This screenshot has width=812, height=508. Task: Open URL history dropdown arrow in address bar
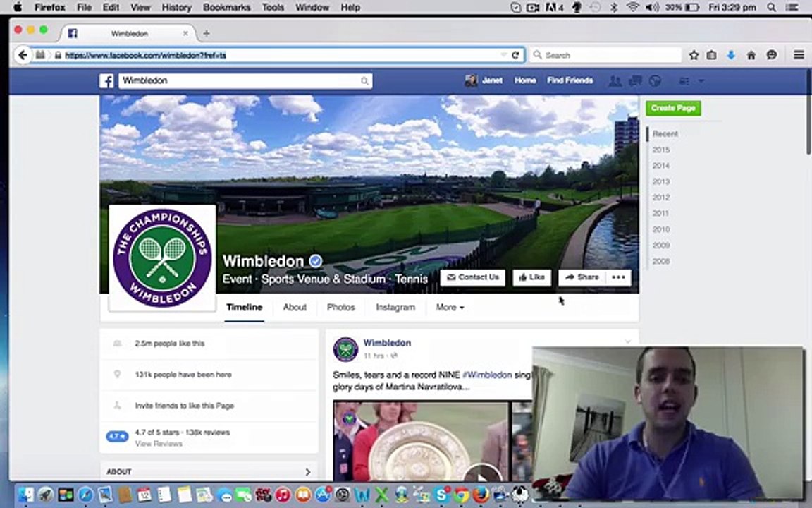pyautogui.click(x=503, y=55)
